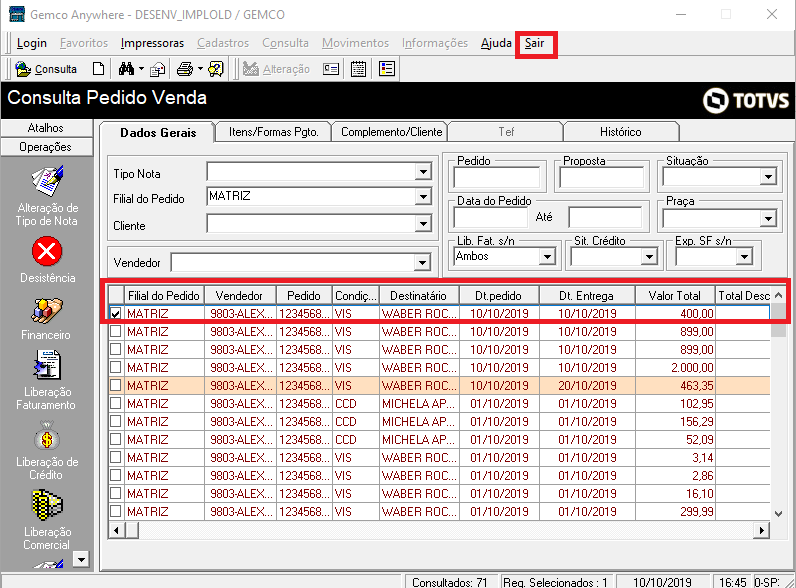
Task: Click the Desistência red X icon
Action: pos(47,251)
